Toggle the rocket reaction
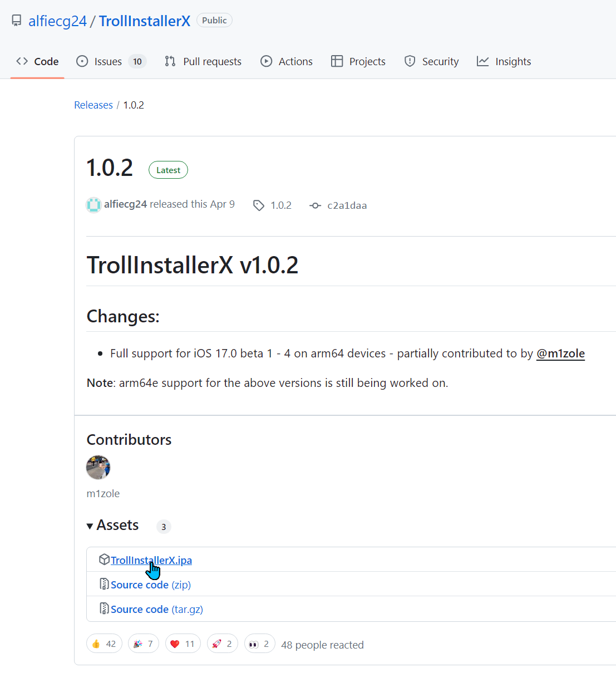This screenshot has height=697, width=616. pos(223,644)
